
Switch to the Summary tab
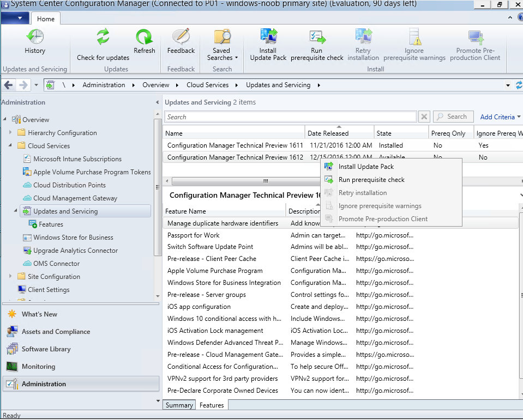179,405
